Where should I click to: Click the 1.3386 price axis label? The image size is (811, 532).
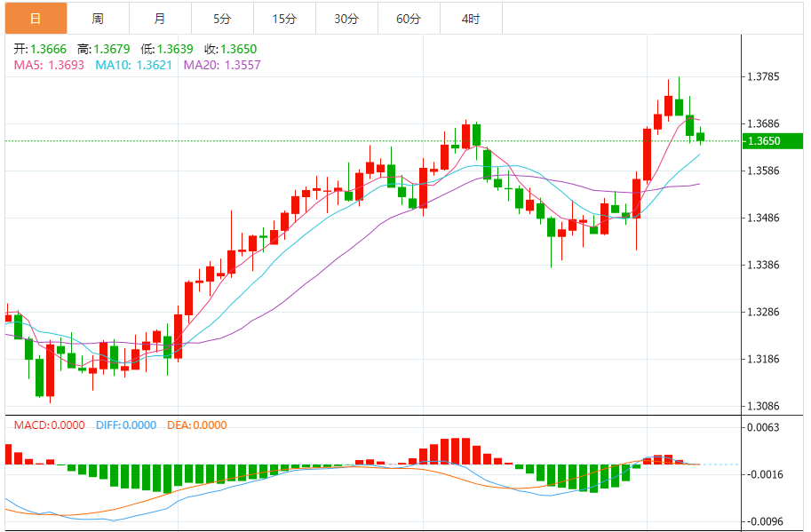[x=763, y=265]
